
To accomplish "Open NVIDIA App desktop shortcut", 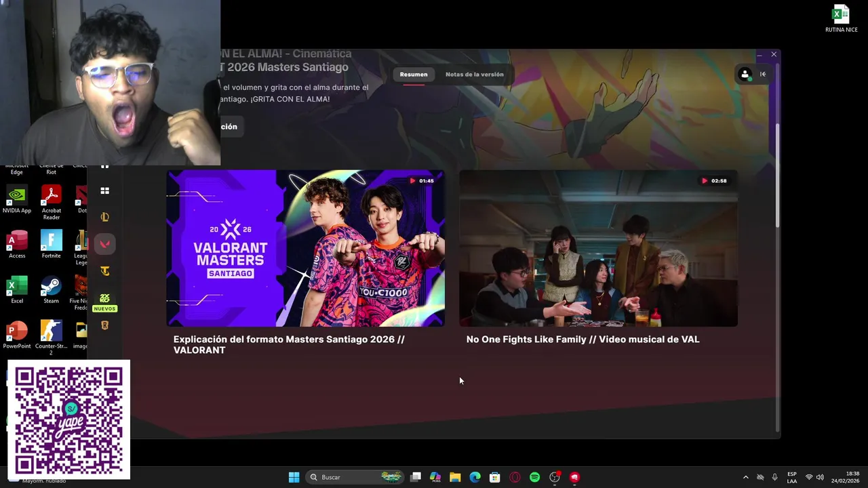I will coord(17,200).
